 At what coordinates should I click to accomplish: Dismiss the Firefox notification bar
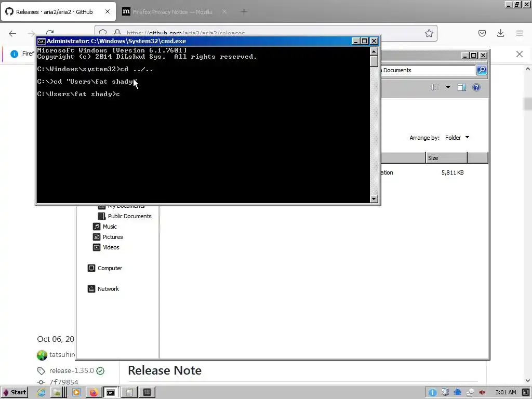[520, 54]
